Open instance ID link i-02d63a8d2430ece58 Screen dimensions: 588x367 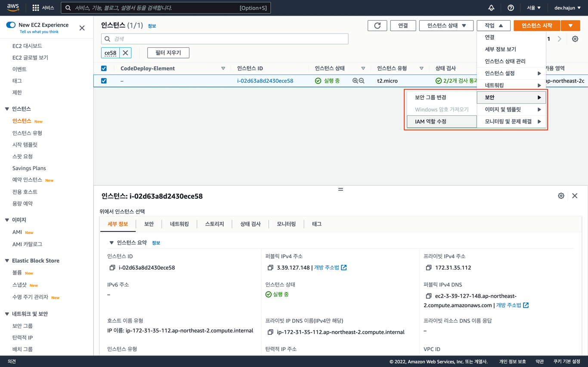coord(265,80)
